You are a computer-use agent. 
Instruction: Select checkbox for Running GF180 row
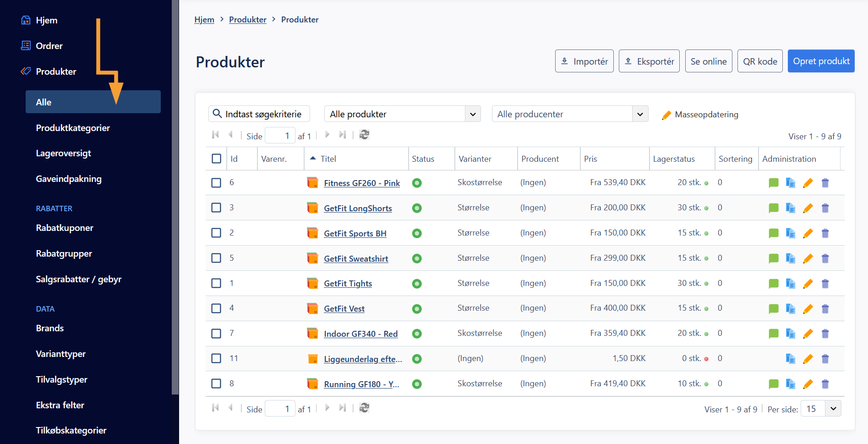coord(216,384)
